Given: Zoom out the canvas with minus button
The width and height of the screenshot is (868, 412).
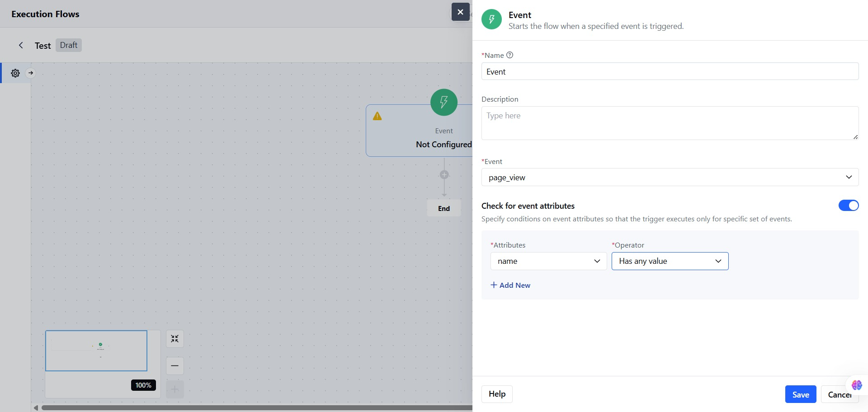Looking at the screenshot, I should (x=175, y=365).
